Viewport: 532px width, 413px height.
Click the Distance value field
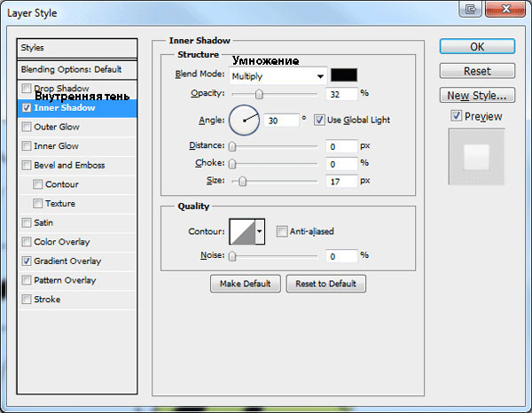(341, 146)
